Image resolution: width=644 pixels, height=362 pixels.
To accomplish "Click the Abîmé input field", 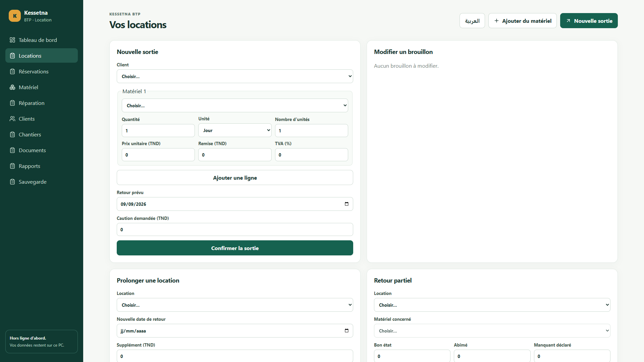I will click(x=492, y=356).
